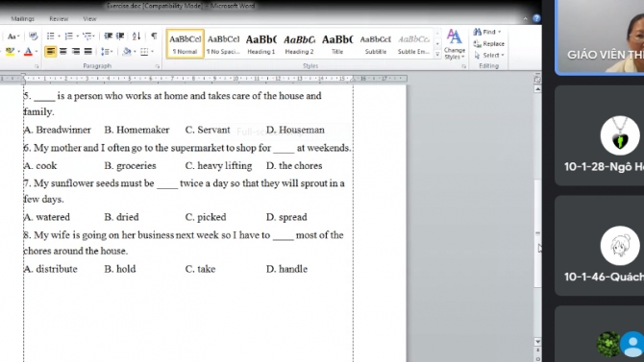
Task: Open the shading color dropdown arrow
Action: (x=135, y=52)
